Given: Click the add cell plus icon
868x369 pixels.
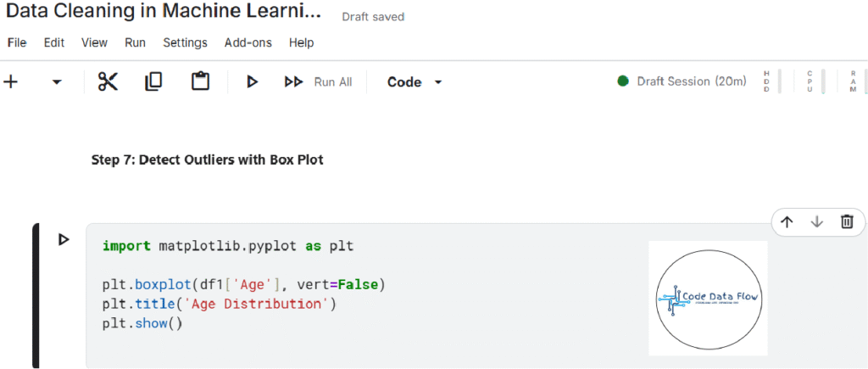Looking at the screenshot, I should 11,82.
